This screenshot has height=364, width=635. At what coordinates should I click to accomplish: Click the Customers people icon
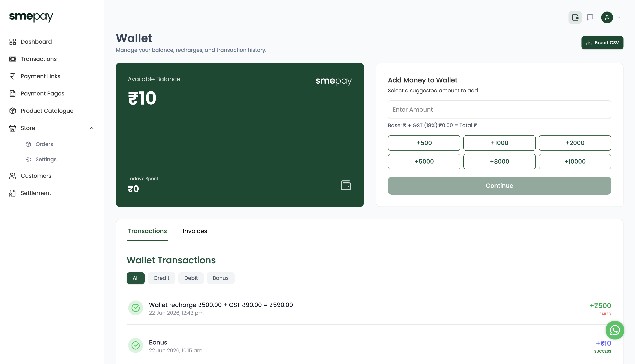pyautogui.click(x=12, y=176)
